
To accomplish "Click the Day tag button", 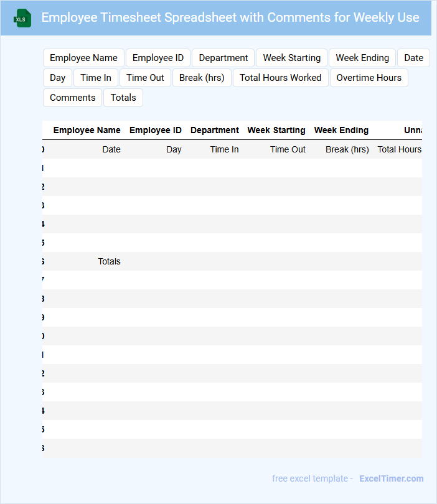I will tap(57, 78).
